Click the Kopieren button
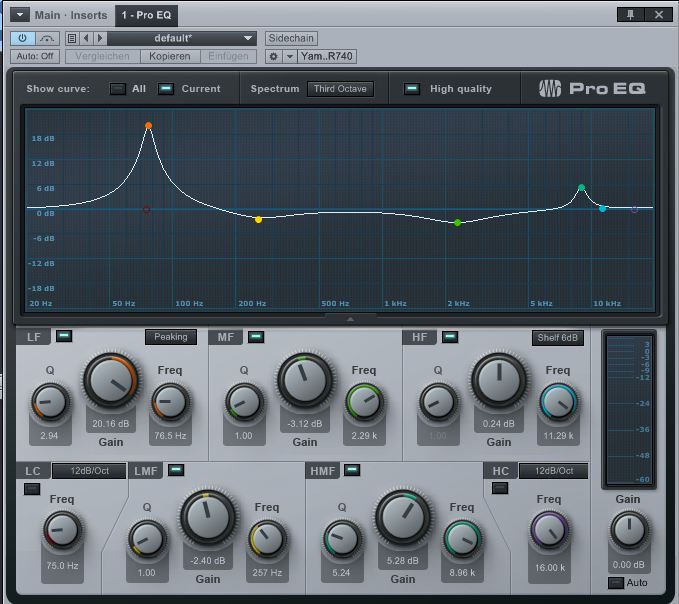Viewport: 679px width, 604px height. tap(170, 56)
